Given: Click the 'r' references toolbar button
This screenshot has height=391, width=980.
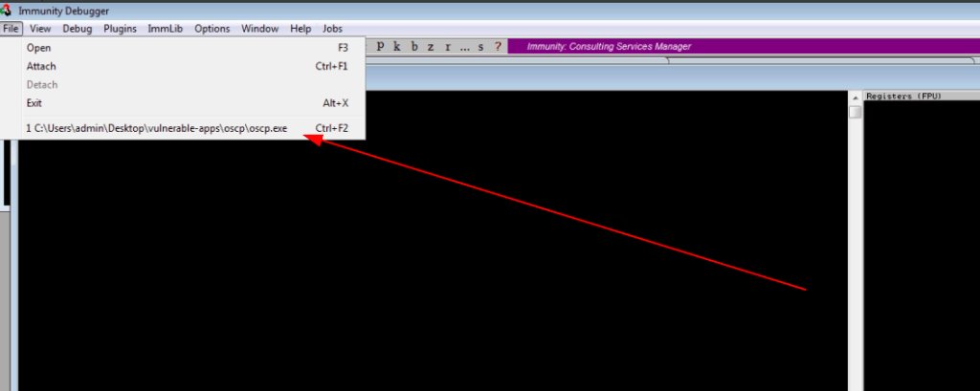Looking at the screenshot, I should coord(447,47).
